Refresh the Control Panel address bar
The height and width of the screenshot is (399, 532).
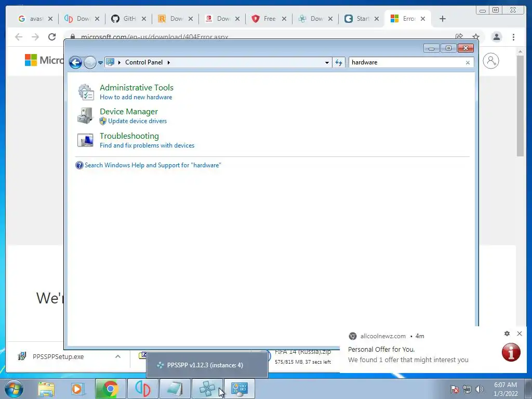click(339, 62)
